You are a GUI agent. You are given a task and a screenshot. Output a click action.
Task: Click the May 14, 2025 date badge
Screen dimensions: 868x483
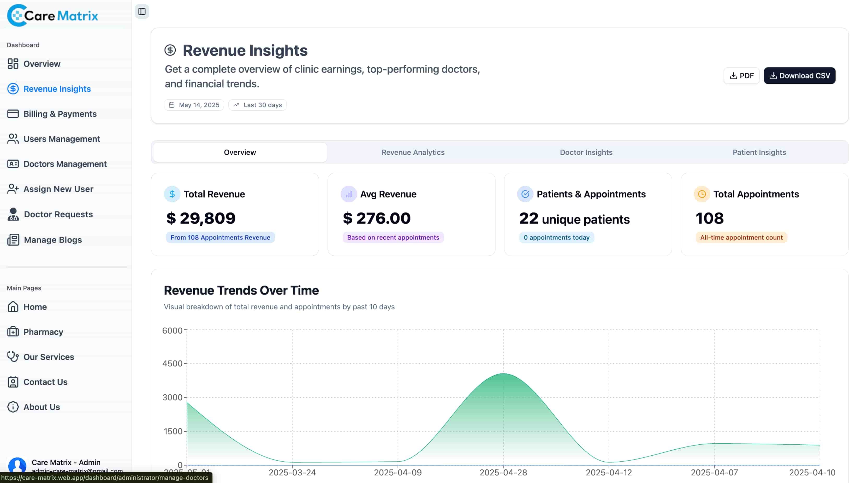coord(194,105)
